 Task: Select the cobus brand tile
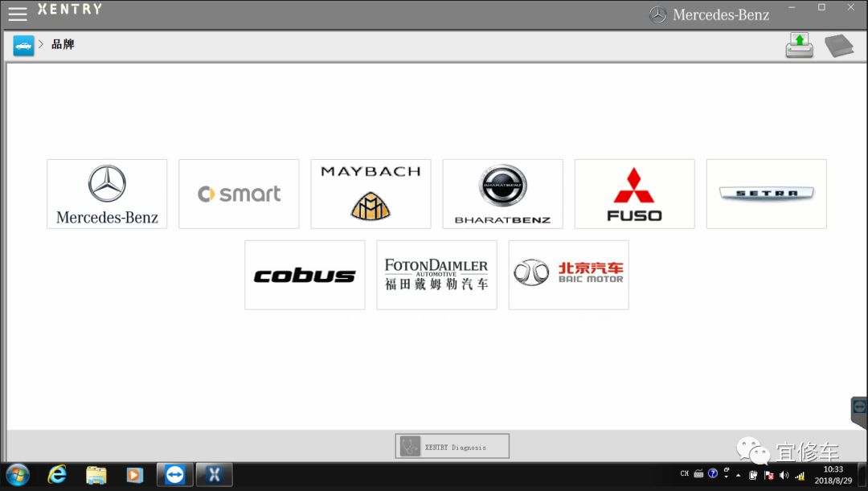pyautogui.click(x=305, y=275)
